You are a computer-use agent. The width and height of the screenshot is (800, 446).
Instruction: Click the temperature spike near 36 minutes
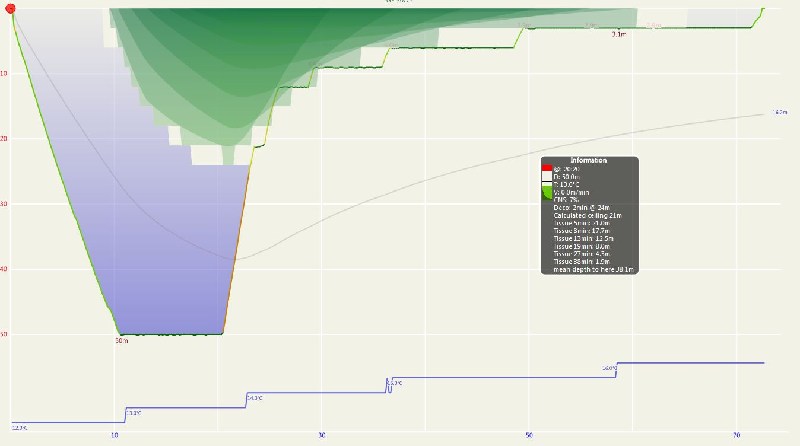click(x=388, y=383)
